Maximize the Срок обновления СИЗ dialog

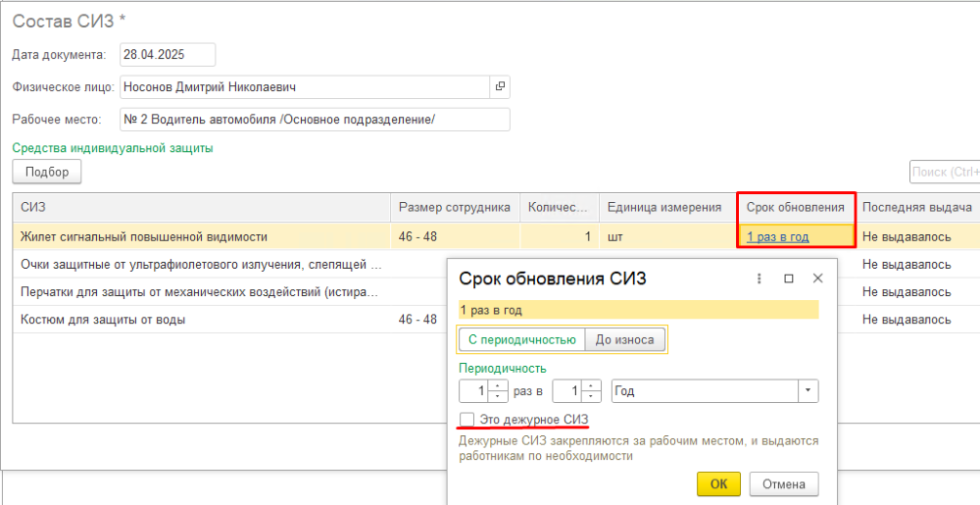pyautogui.click(x=788, y=278)
